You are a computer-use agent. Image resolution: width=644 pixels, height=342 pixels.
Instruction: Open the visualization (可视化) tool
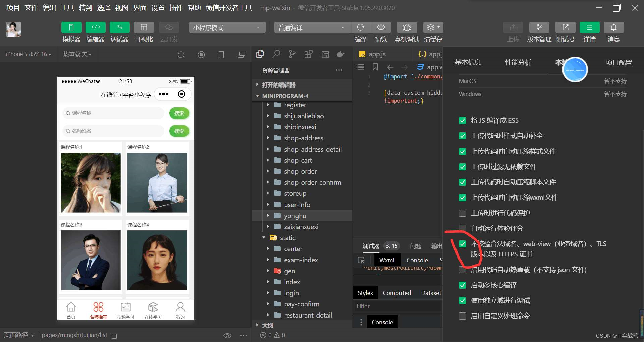coord(144,27)
